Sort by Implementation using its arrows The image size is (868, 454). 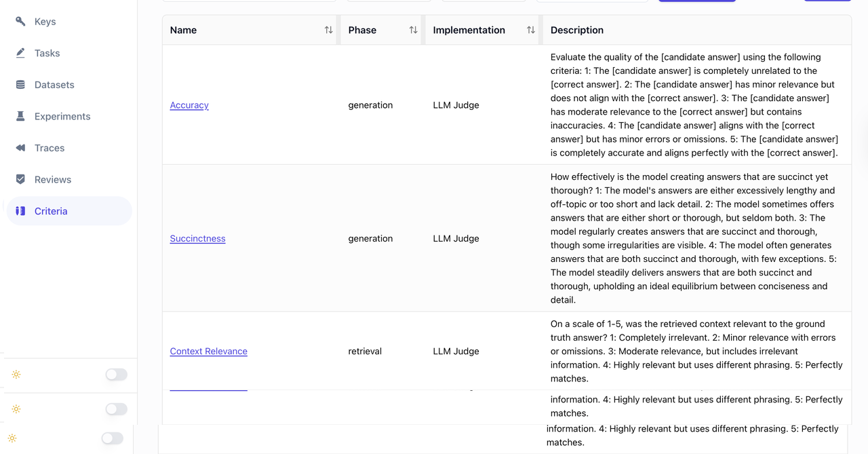coord(530,30)
